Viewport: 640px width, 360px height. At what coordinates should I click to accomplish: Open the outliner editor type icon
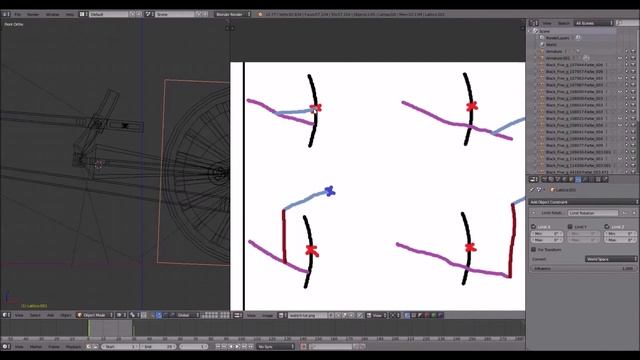[x=533, y=23]
